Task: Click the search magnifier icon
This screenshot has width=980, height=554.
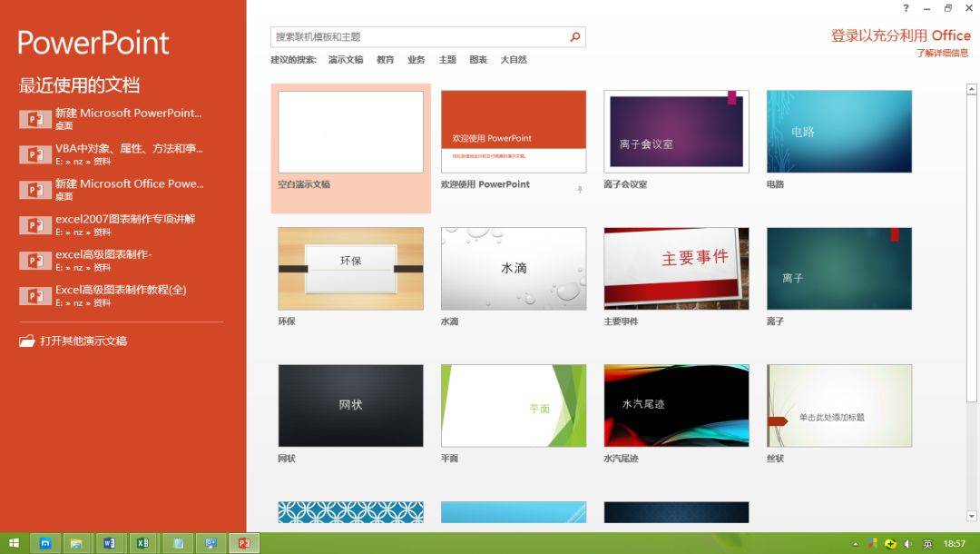Action: point(575,37)
